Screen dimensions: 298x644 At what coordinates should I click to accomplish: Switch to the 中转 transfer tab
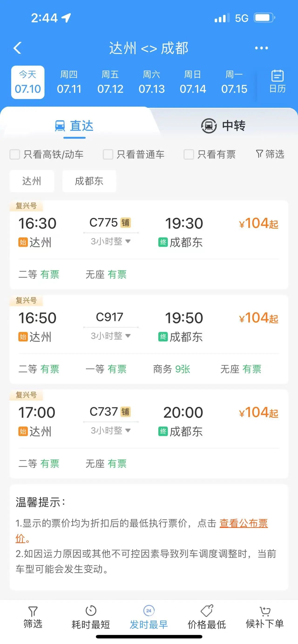point(223,126)
